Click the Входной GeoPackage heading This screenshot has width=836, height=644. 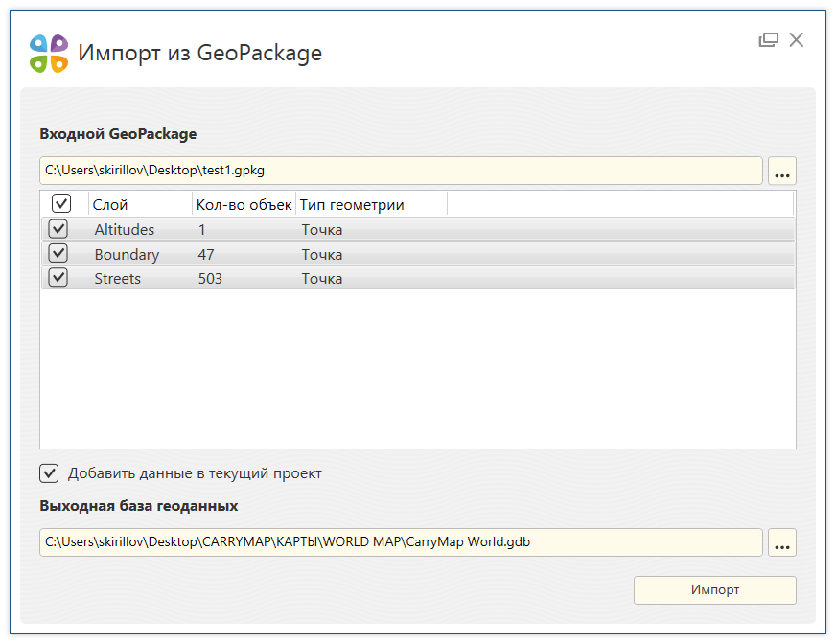[118, 134]
